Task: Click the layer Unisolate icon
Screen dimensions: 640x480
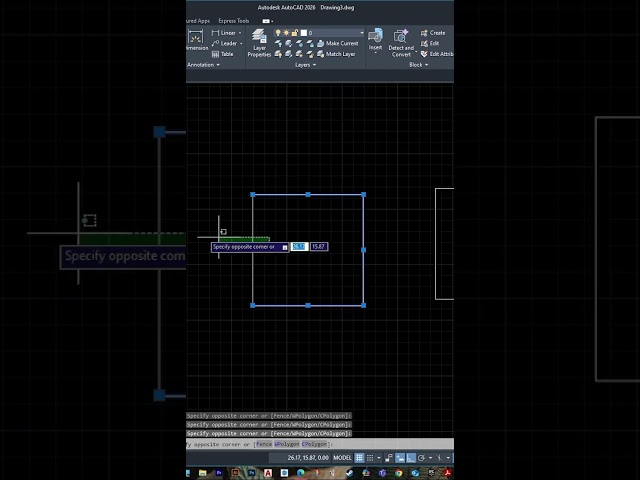Action: [289, 54]
